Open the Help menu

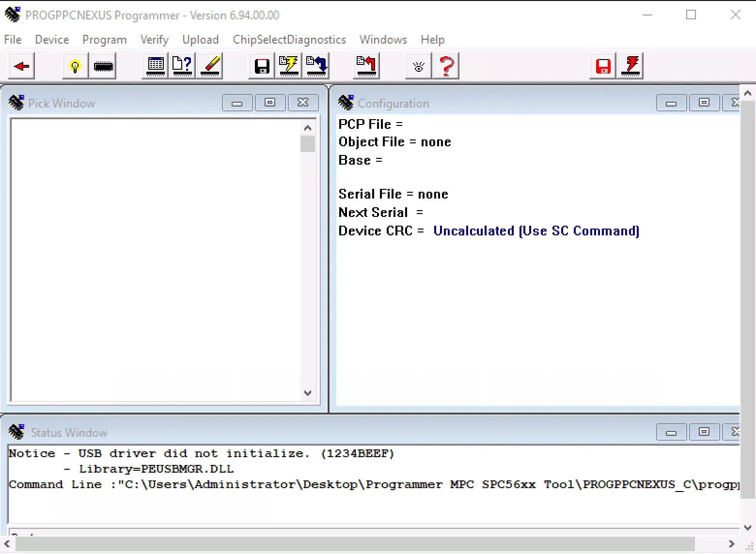click(x=432, y=40)
